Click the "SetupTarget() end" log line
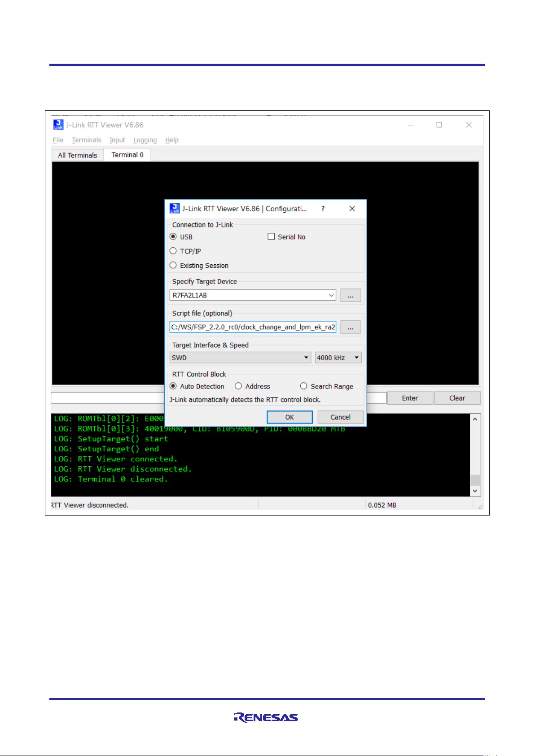535x756 pixels. tap(106, 449)
